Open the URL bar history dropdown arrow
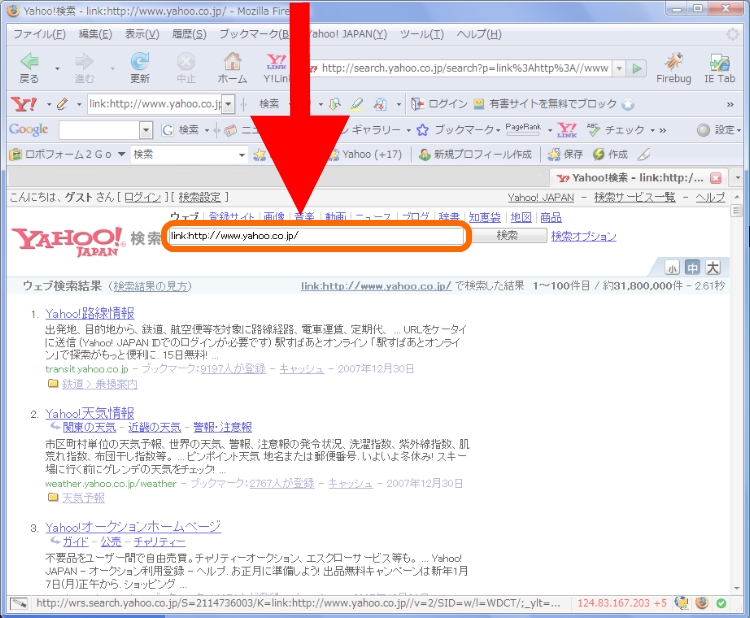750x618 pixels. pos(619,68)
